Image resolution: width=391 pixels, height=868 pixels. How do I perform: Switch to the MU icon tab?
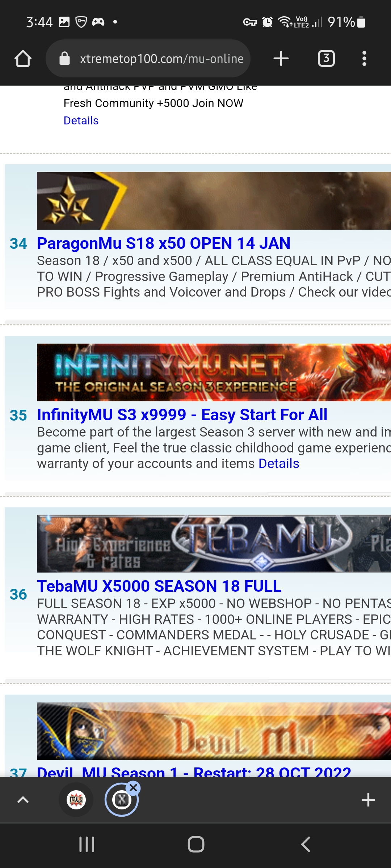coord(76,800)
